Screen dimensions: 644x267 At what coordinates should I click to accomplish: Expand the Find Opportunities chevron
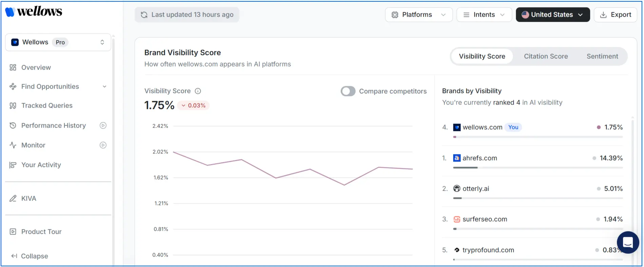104,87
